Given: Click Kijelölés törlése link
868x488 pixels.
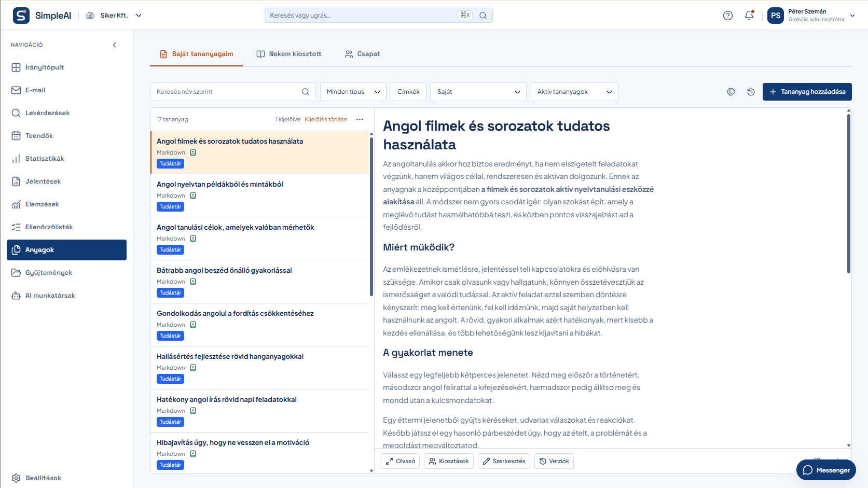Looking at the screenshot, I should tap(326, 119).
